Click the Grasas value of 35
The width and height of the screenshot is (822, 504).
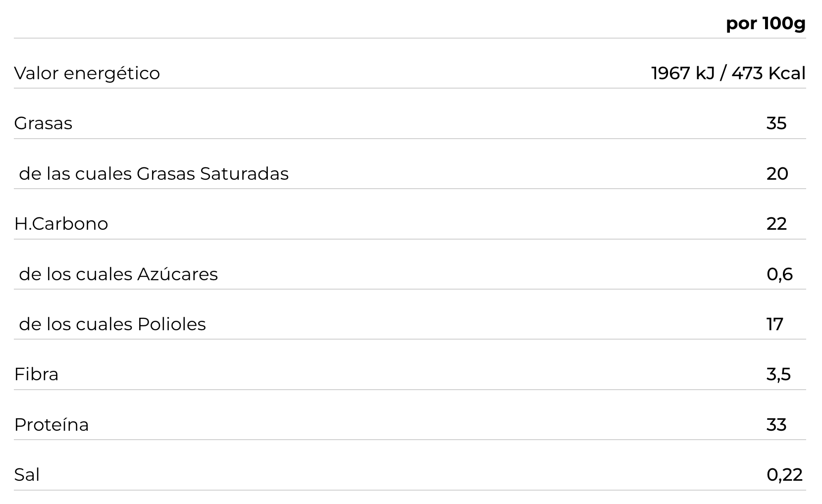776,123
